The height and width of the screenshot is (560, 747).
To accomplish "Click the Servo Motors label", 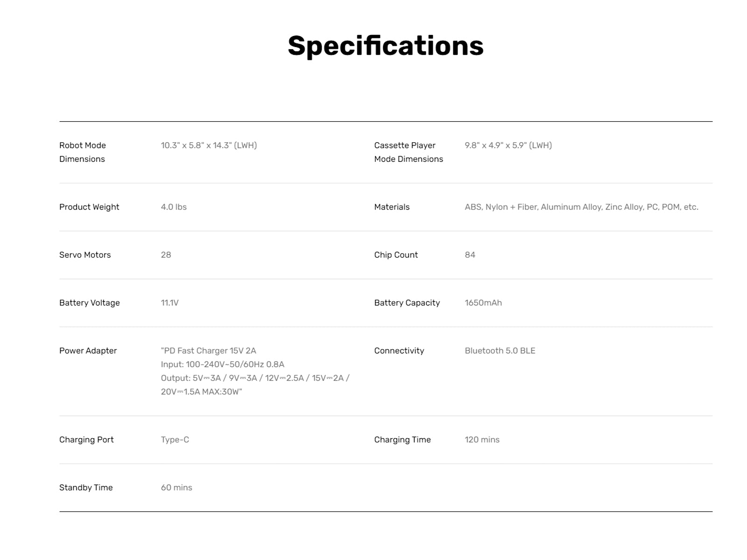I will coord(85,255).
